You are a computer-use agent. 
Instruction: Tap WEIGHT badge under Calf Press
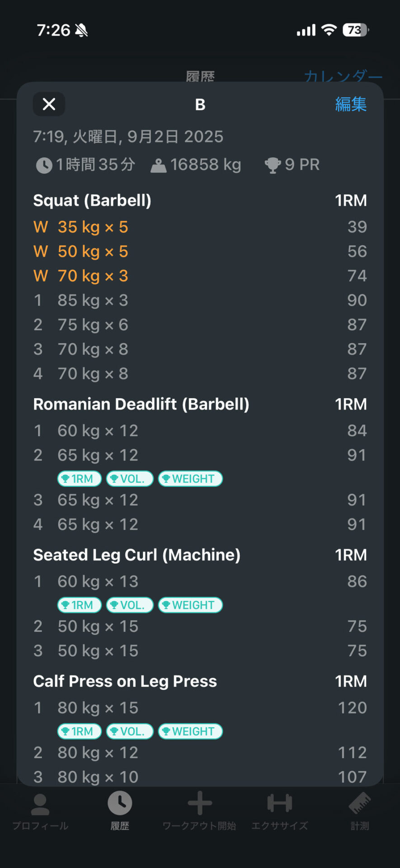(190, 731)
